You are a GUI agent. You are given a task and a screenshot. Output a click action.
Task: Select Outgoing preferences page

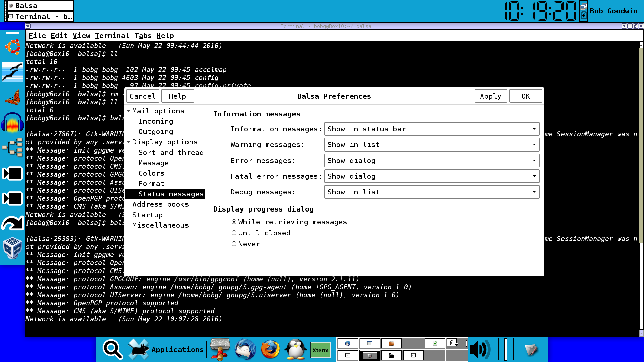(156, 132)
